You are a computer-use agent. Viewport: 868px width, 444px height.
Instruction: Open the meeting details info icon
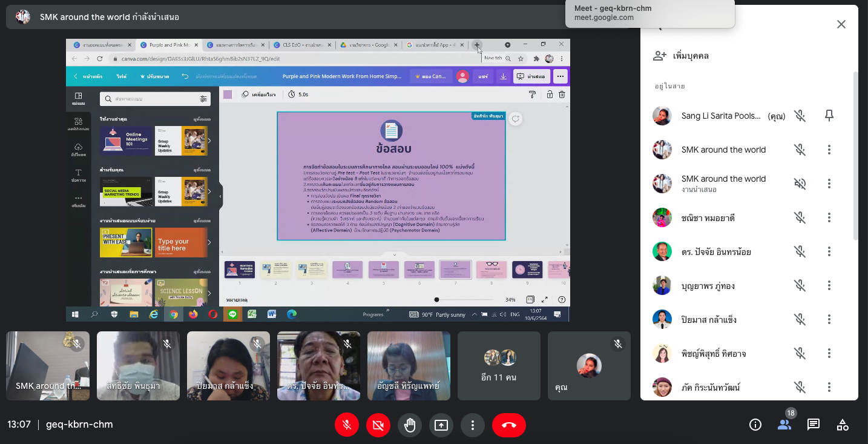tap(755, 425)
